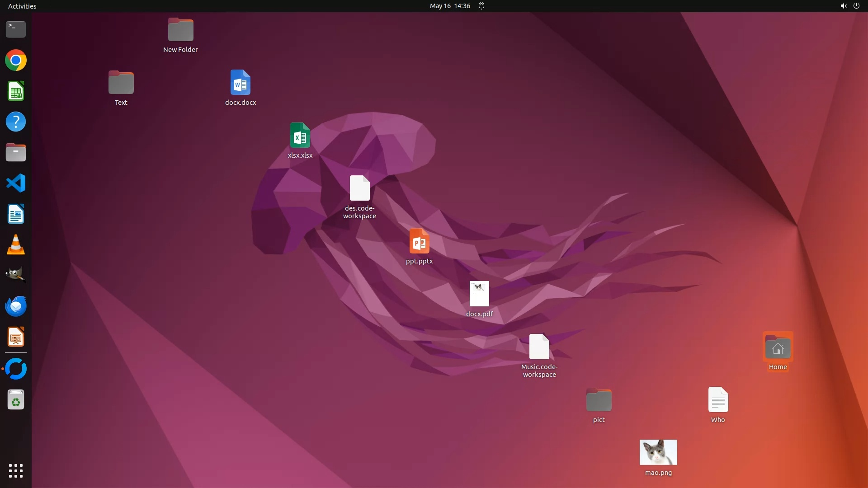Open LibreOffice Impress in the dock
This screenshot has width=868, height=488.
[x=16, y=337]
